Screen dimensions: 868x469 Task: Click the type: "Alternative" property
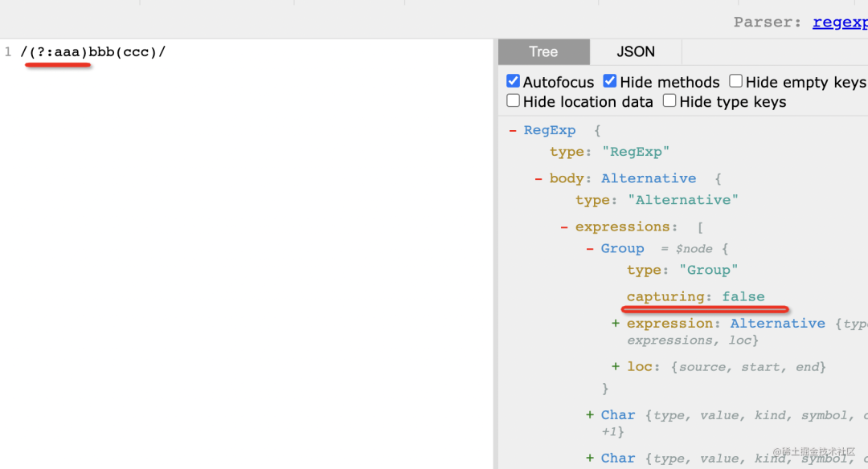coord(657,200)
